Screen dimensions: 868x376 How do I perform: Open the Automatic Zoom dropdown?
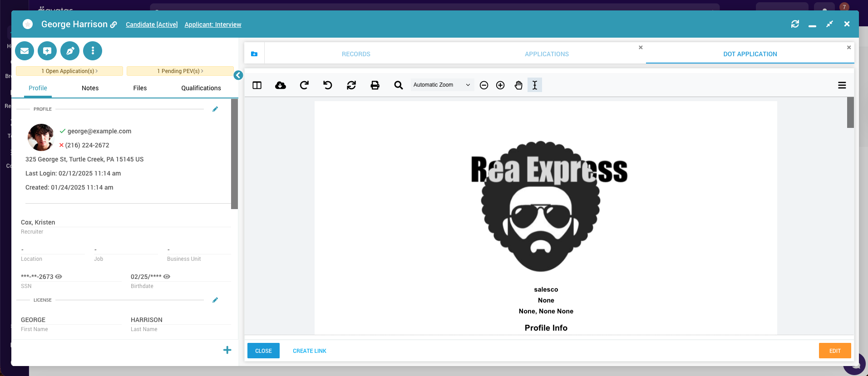pos(441,85)
